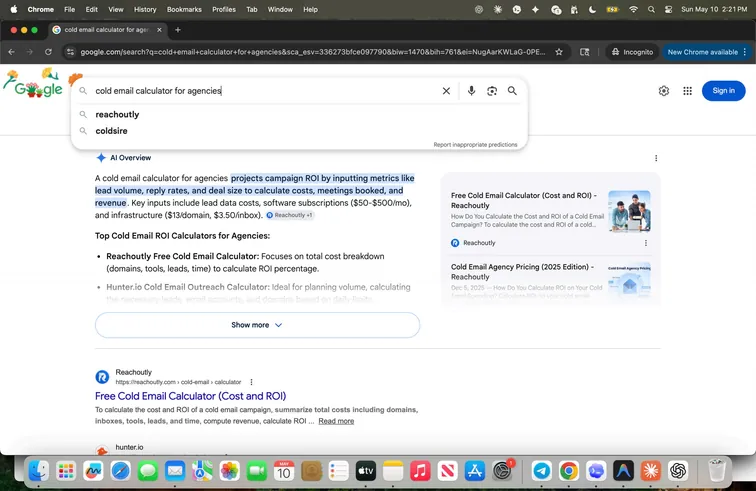Click the Wi-Fi status icon
756x491 pixels.
tap(634, 9)
